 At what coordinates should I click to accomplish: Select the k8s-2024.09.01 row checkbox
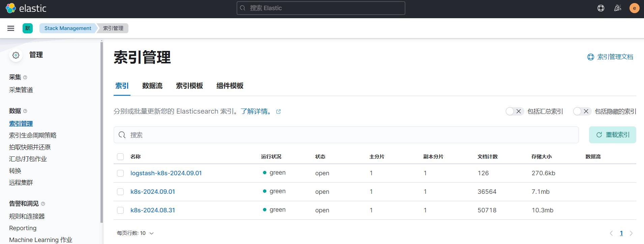[120, 192]
